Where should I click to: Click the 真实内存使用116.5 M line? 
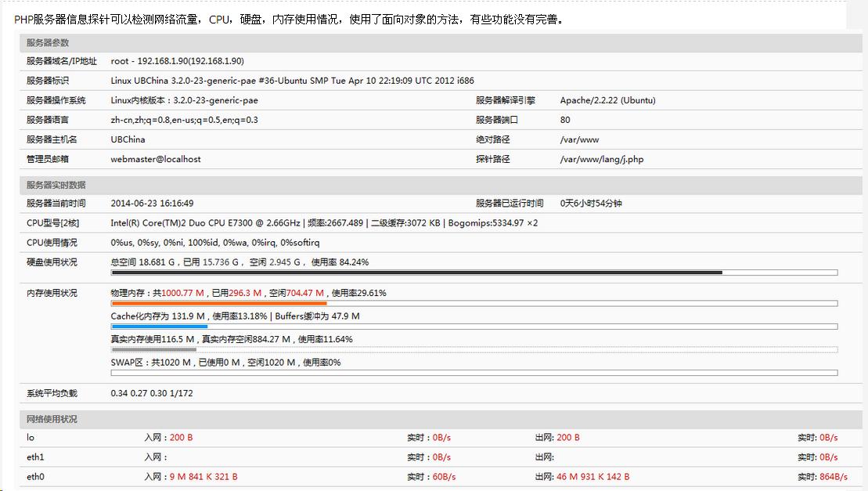(232, 339)
